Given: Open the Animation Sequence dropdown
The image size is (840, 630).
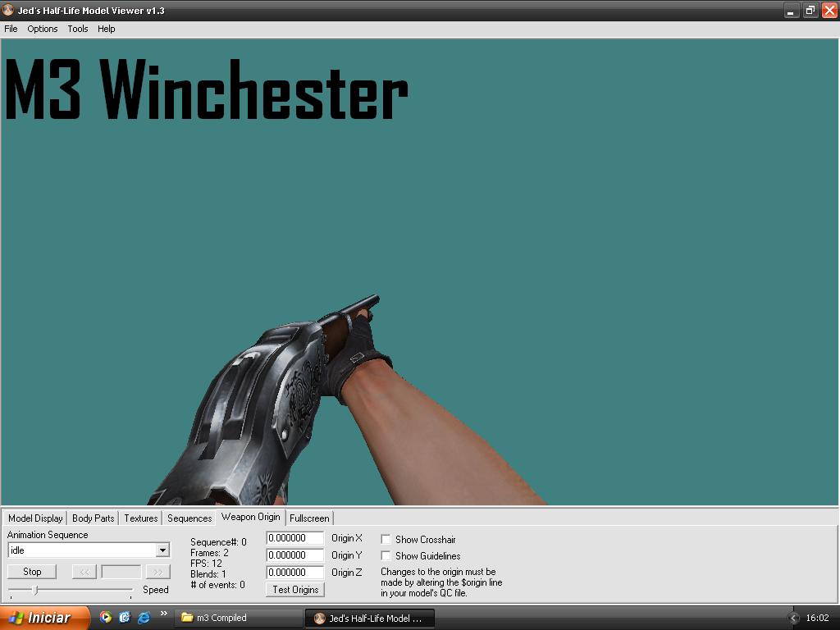Looking at the screenshot, I should coord(162,550).
